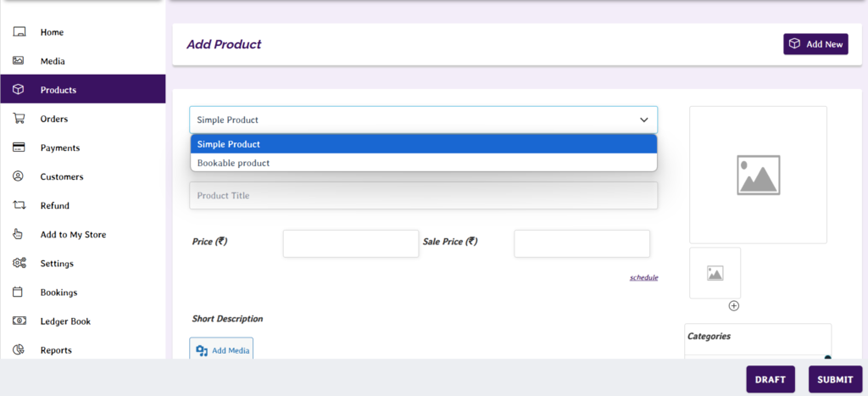
Task: Open Media via its picture icon
Action: click(x=19, y=61)
